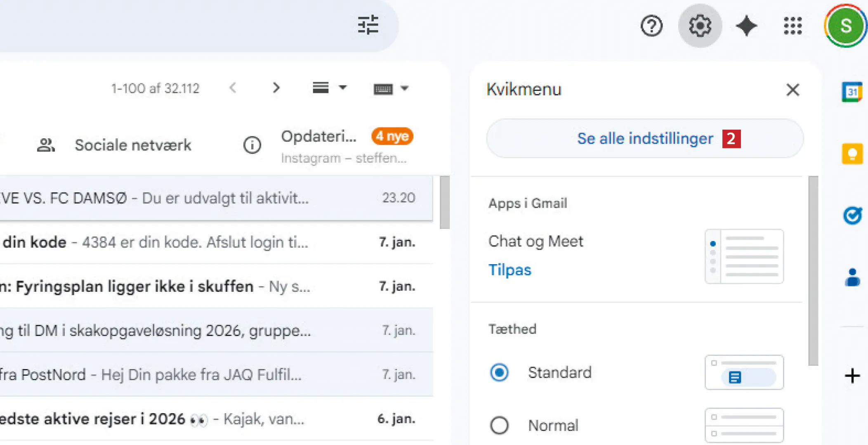Image resolution: width=868 pixels, height=445 pixels.
Task: Open Gemini sparkle assistant icon
Action: 746,26
